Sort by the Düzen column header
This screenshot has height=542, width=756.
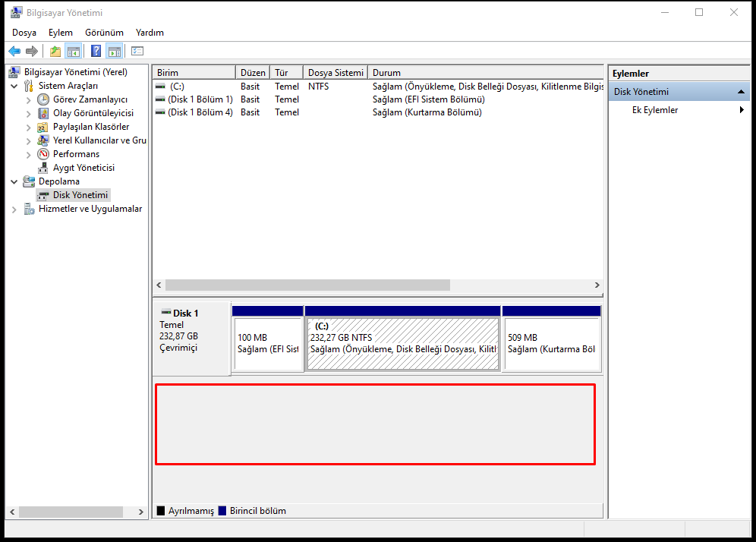click(253, 72)
